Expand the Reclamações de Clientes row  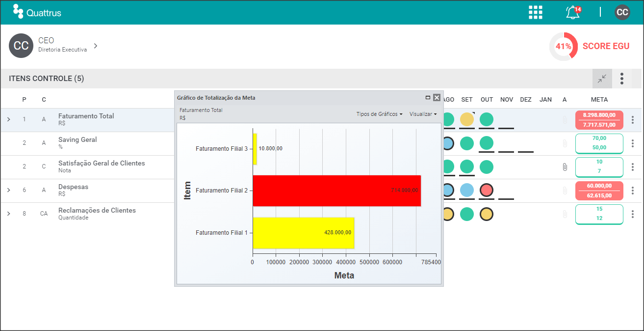point(8,214)
